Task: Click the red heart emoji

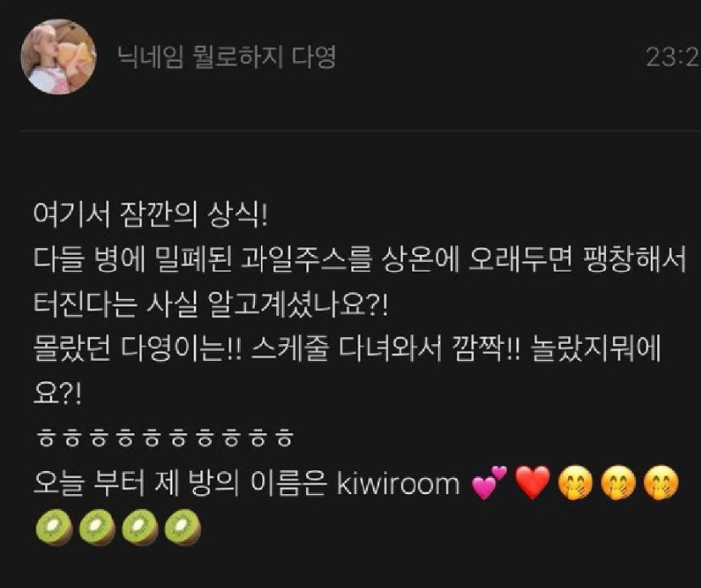Action: [x=532, y=483]
